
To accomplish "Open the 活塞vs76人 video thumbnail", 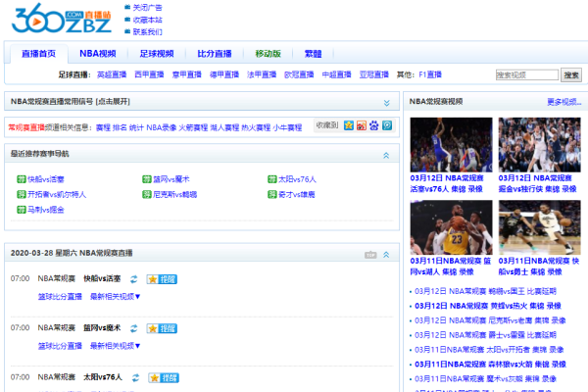I will pyautogui.click(x=451, y=145).
